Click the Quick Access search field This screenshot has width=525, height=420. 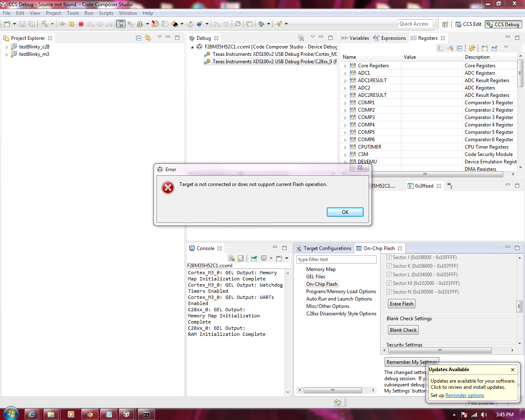tap(416, 24)
